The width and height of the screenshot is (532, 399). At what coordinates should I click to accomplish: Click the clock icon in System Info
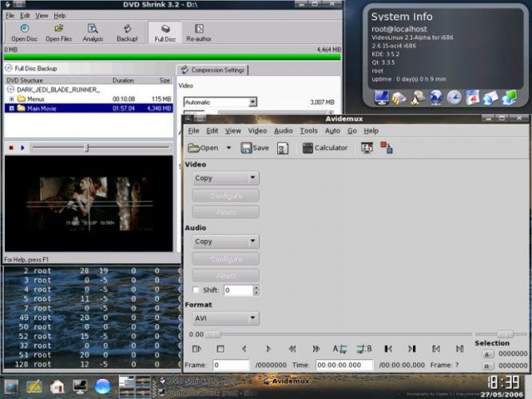click(x=454, y=97)
